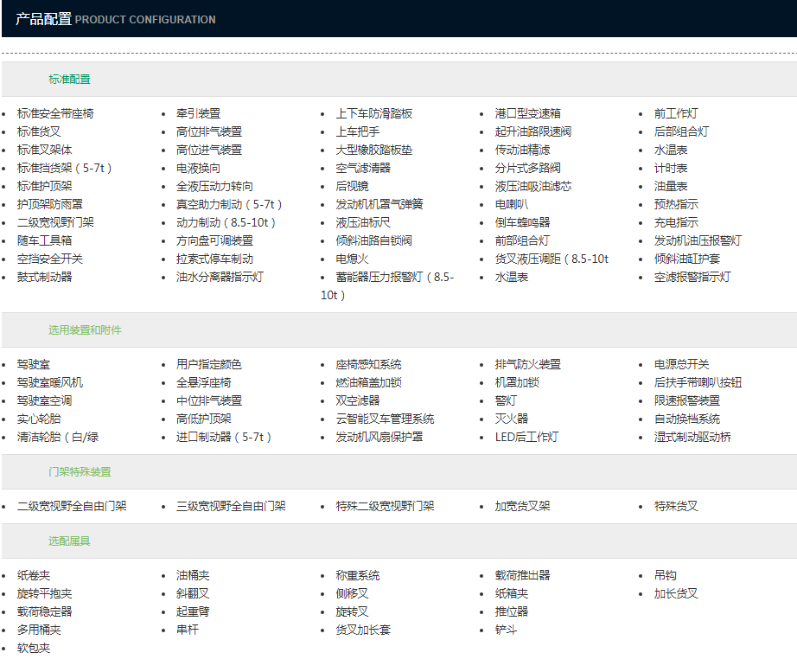Select the 选用装置和附件 section header
This screenshot has height=672, width=797.
[x=85, y=330]
